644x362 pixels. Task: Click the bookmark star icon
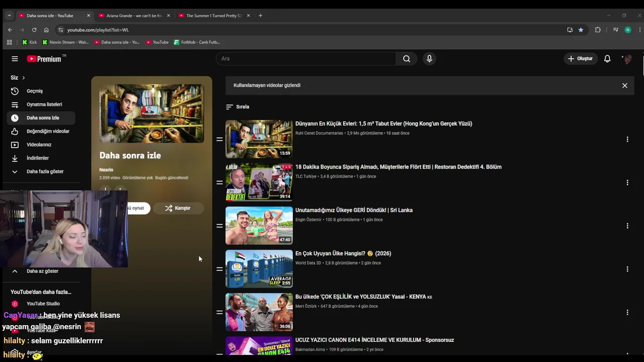pyautogui.click(x=581, y=30)
